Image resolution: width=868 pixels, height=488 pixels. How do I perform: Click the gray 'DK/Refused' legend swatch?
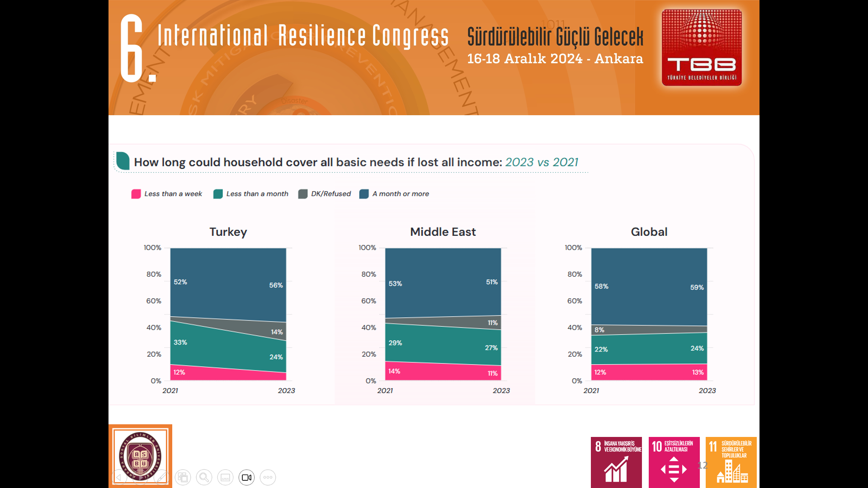tap(303, 194)
